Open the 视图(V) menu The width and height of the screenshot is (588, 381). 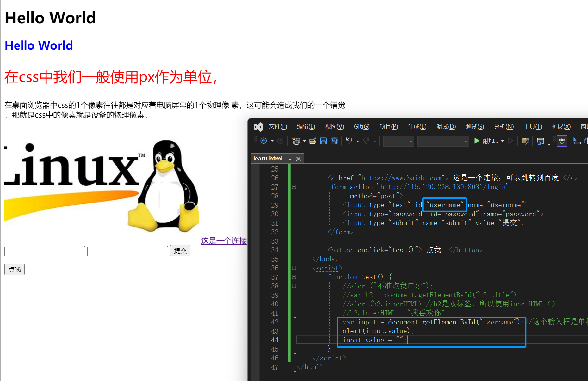334,127
